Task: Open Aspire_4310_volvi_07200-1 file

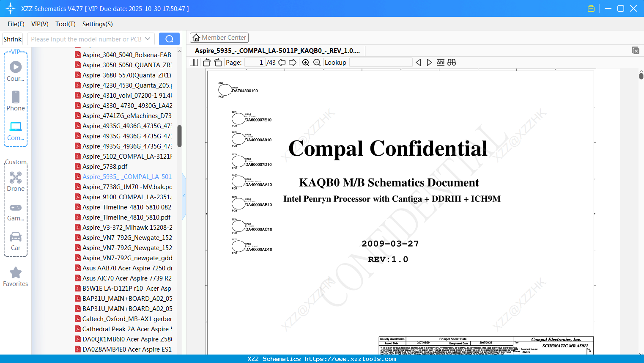Action: click(x=123, y=95)
